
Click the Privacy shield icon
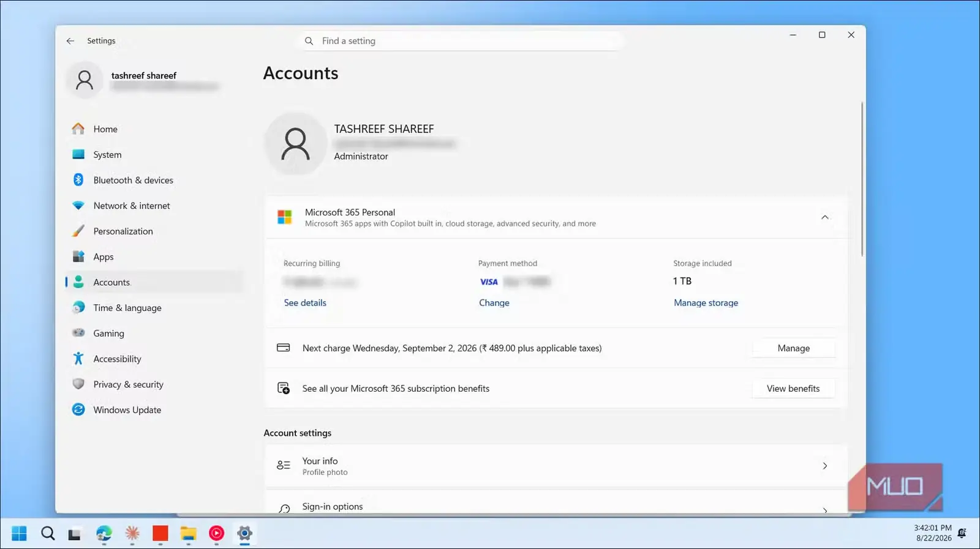tap(78, 384)
